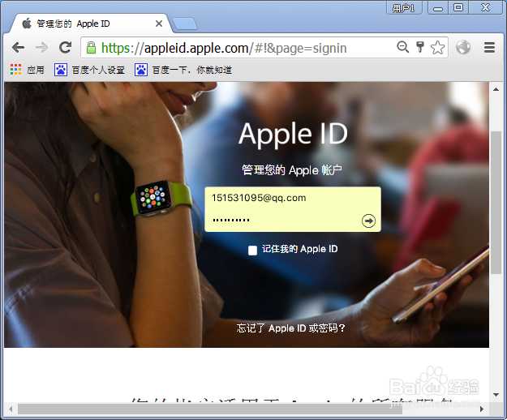
Task: Close the browser window
Action: point(485,7)
